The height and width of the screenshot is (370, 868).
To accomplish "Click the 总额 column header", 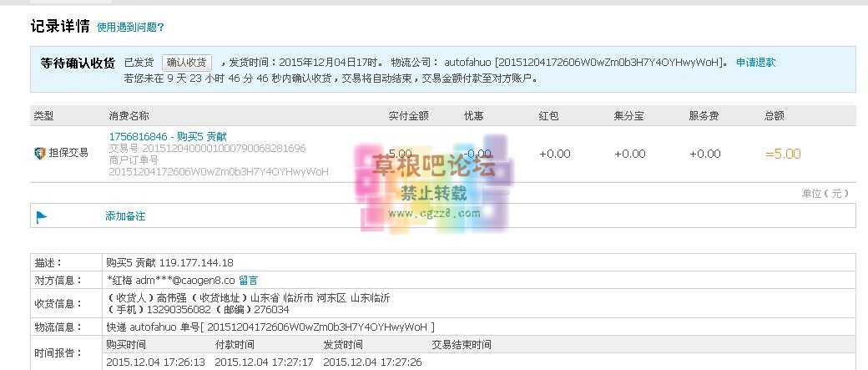I will (x=775, y=116).
